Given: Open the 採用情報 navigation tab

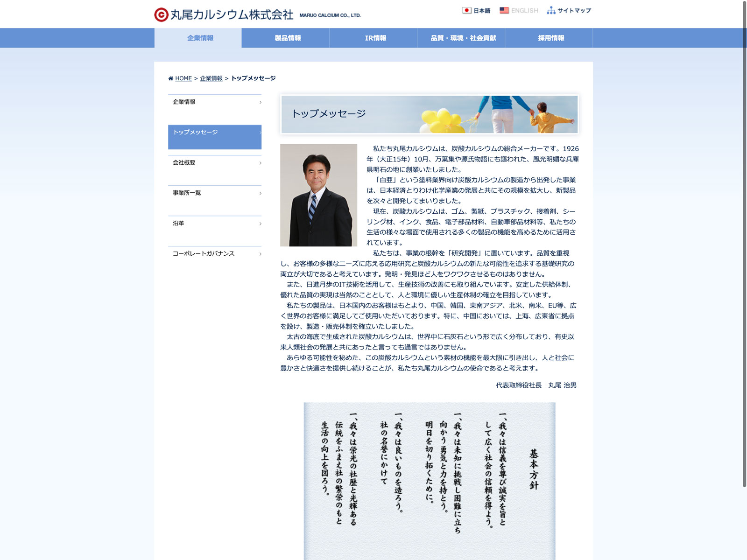Looking at the screenshot, I should [551, 38].
